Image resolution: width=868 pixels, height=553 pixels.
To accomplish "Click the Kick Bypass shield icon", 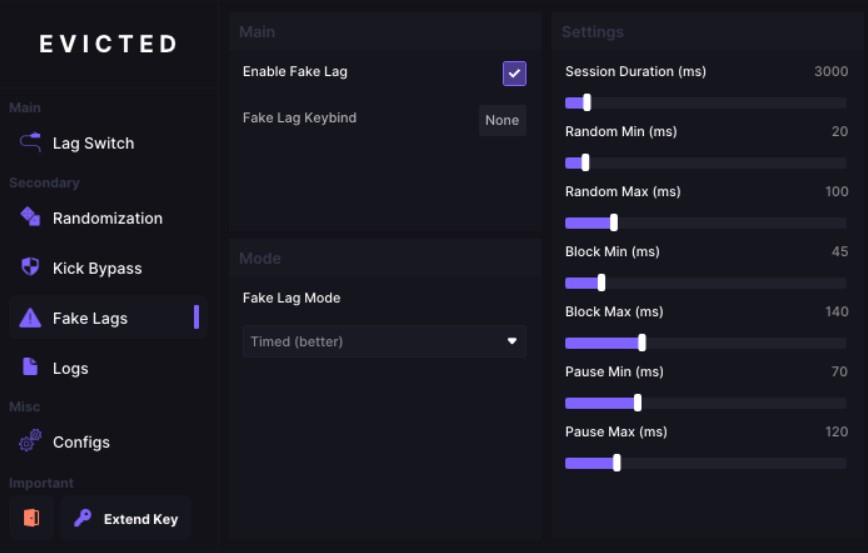I will click(x=30, y=267).
